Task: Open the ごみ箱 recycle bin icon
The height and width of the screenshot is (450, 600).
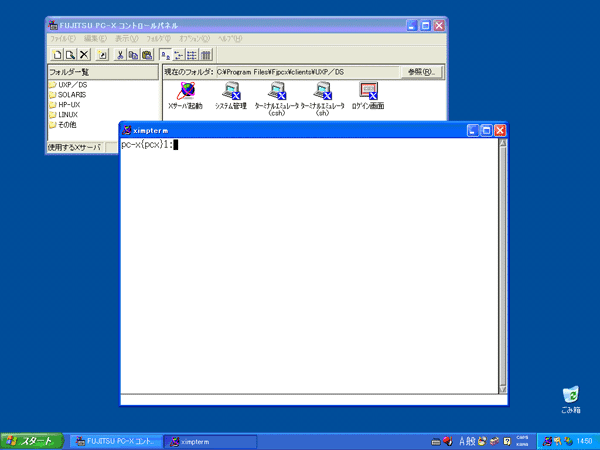Action: click(571, 400)
